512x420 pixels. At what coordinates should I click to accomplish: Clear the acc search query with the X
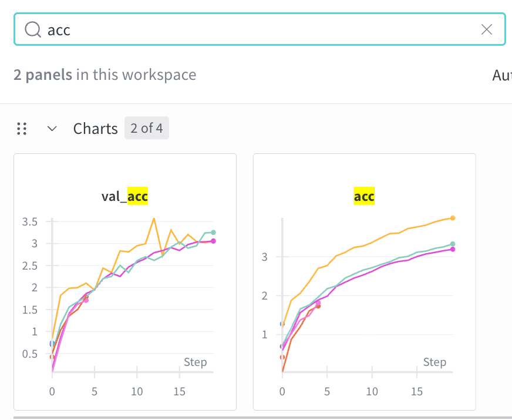[x=487, y=29]
